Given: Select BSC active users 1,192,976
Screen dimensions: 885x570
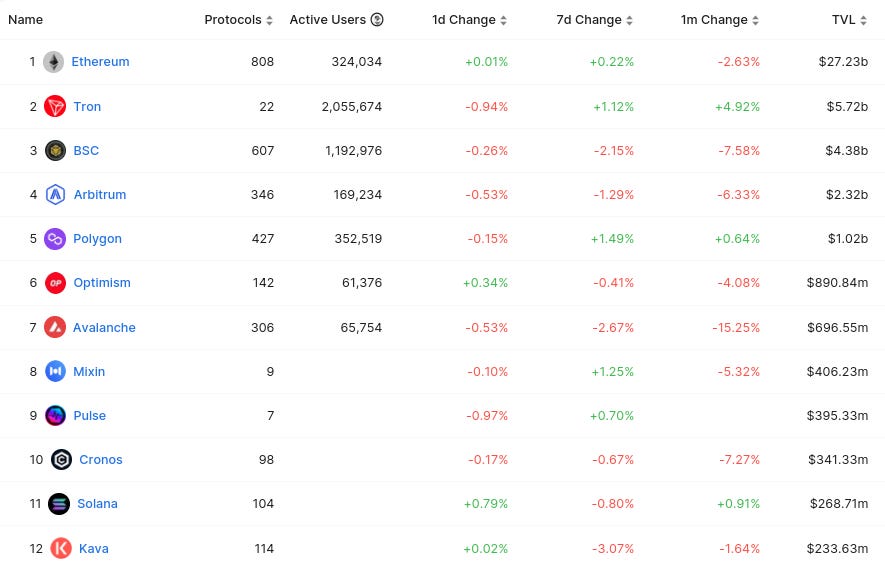Looking at the screenshot, I should [x=353, y=151].
